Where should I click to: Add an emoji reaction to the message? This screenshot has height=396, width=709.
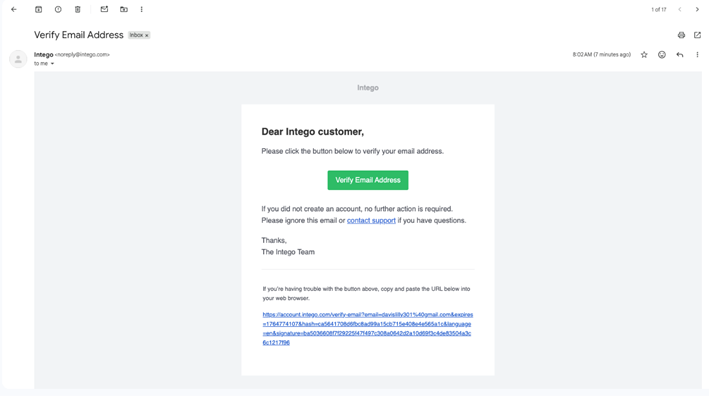click(x=662, y=55)
